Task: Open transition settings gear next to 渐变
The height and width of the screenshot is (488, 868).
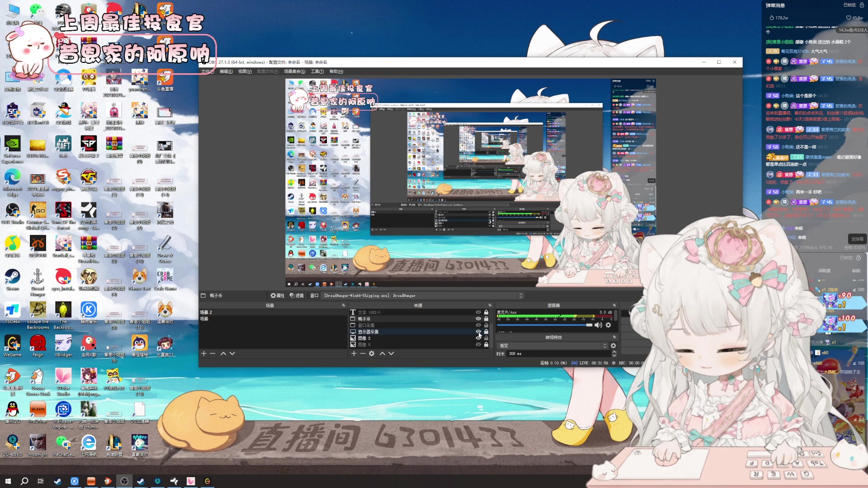Action: pyautogui.click(x=613, y=346)
